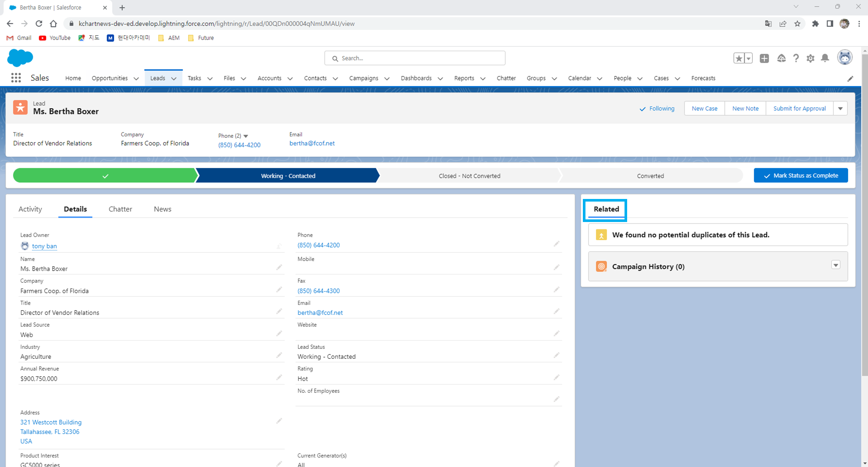Open lead owner tony ban link
The height and width of the screenshot is (467, 868).
[44, 246]
